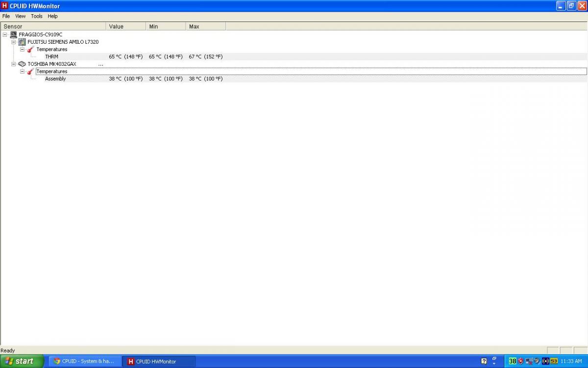Click Assembly max value 38 °C
The width and height of the screenshot is (588, 368).
point(206,79)
